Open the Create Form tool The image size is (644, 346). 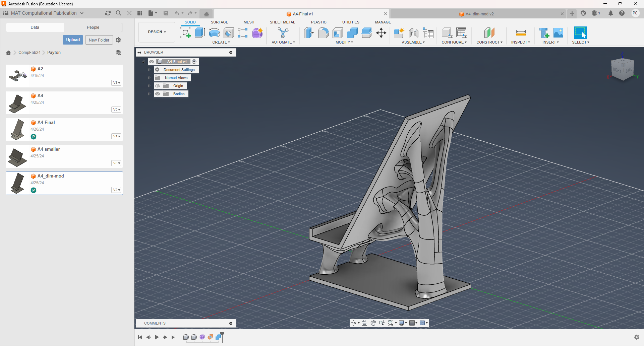coord(257,33)
